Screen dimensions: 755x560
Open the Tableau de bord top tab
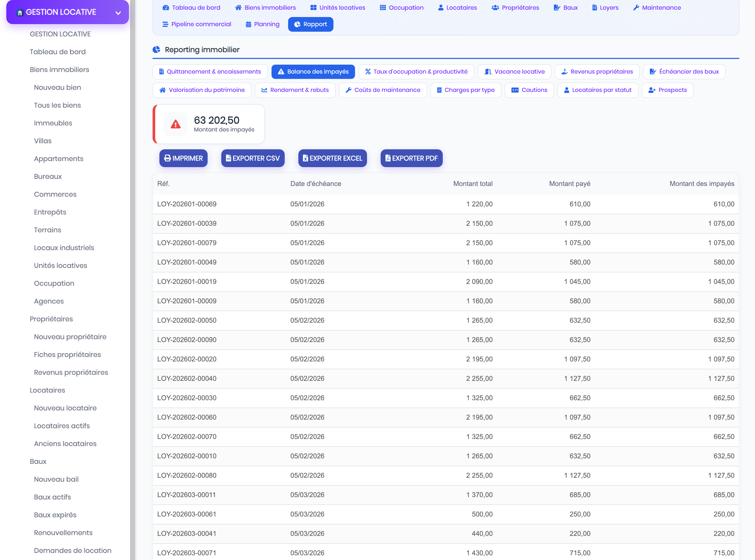coord(191,7)
